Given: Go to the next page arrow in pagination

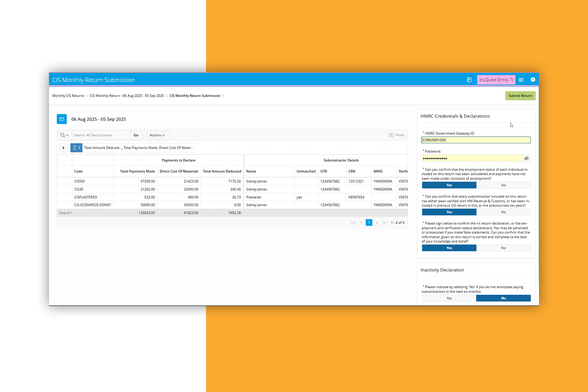Looking at the screenshot, I should tap(377, 223).
